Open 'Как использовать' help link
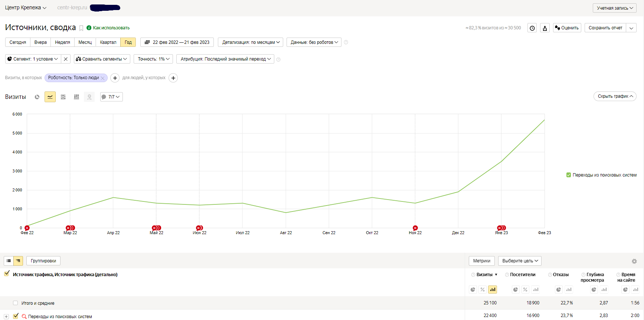 tap(111, 28)
